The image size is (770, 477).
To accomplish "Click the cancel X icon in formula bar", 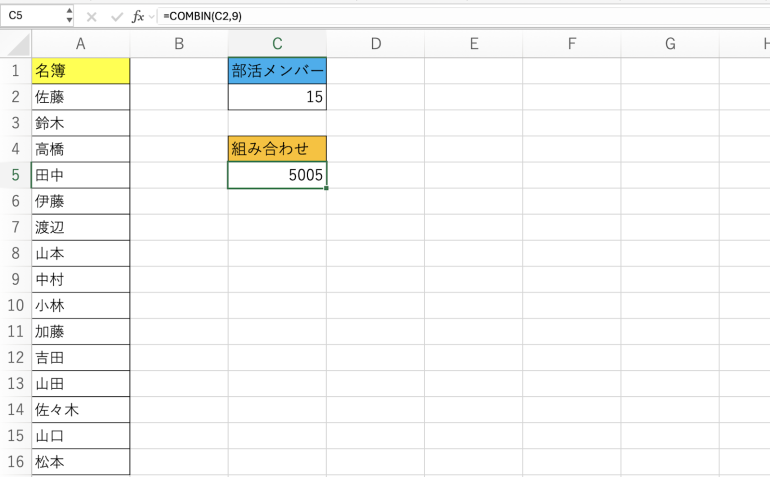I will click(x=92, y=16).
